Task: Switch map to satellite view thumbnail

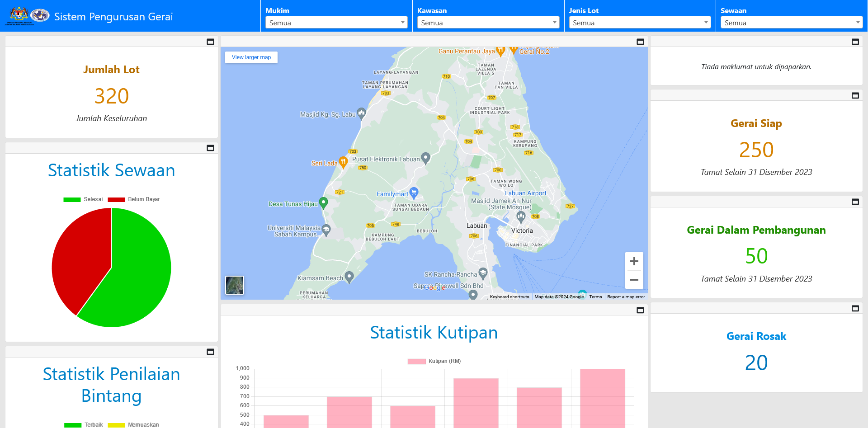Action: pos(235,285)
